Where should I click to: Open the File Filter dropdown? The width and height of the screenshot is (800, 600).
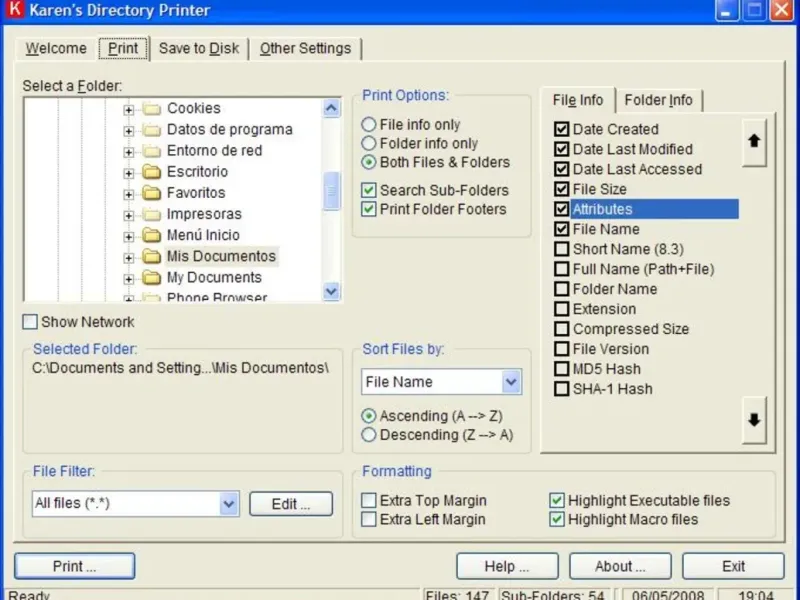[229, 504]
